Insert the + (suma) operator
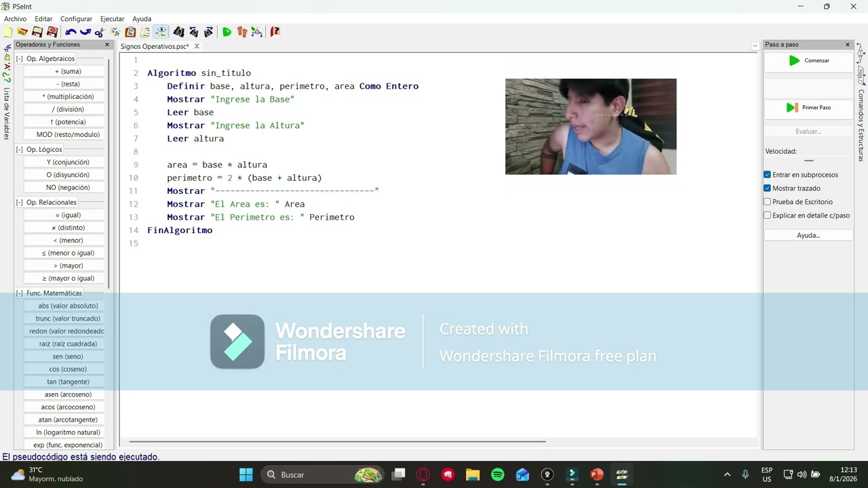Screen dimensions: 868x488 tap(65, 71)
